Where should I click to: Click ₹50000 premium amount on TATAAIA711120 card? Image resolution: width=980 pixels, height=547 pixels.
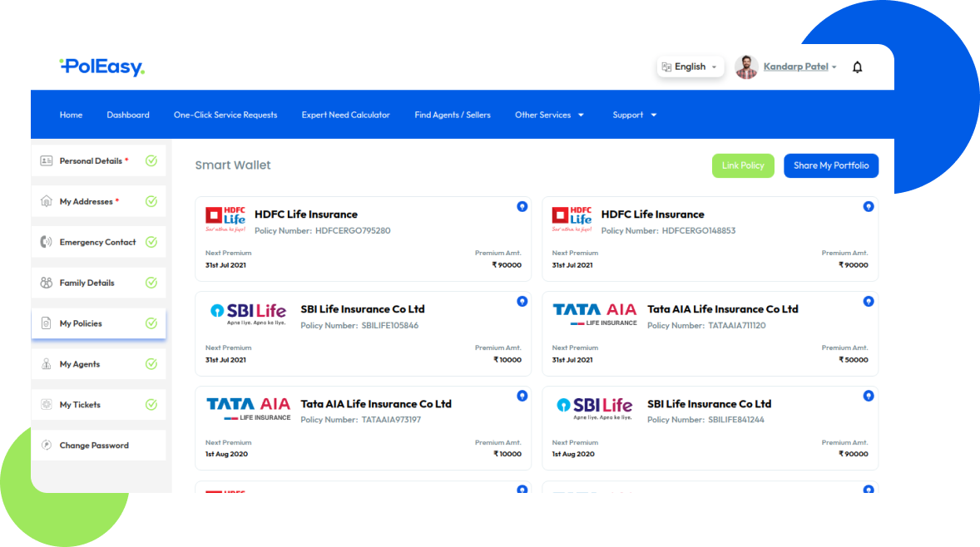tap(853, 360)
